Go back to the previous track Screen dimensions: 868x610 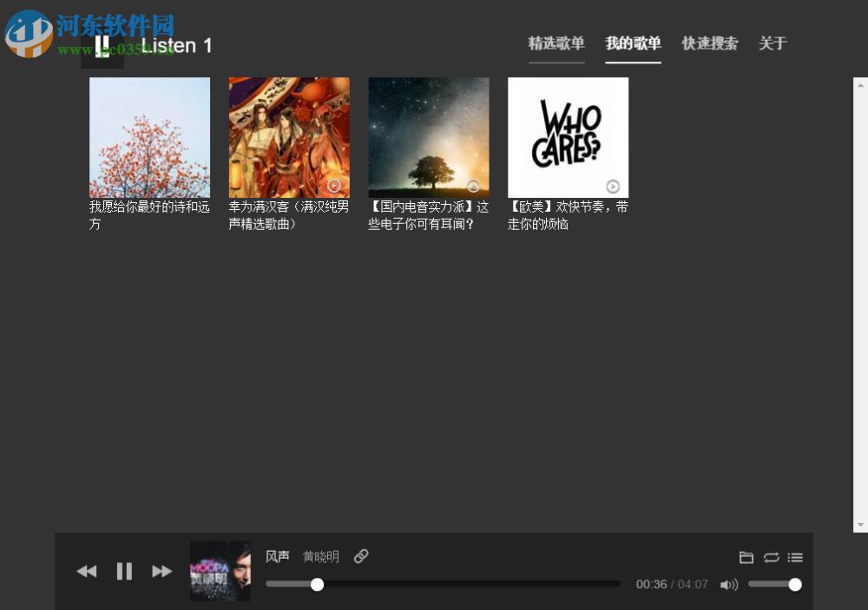coord(87,571)
